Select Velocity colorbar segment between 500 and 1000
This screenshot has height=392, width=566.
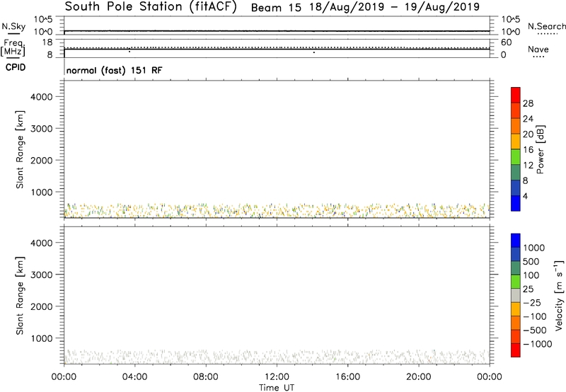[516, 255]
